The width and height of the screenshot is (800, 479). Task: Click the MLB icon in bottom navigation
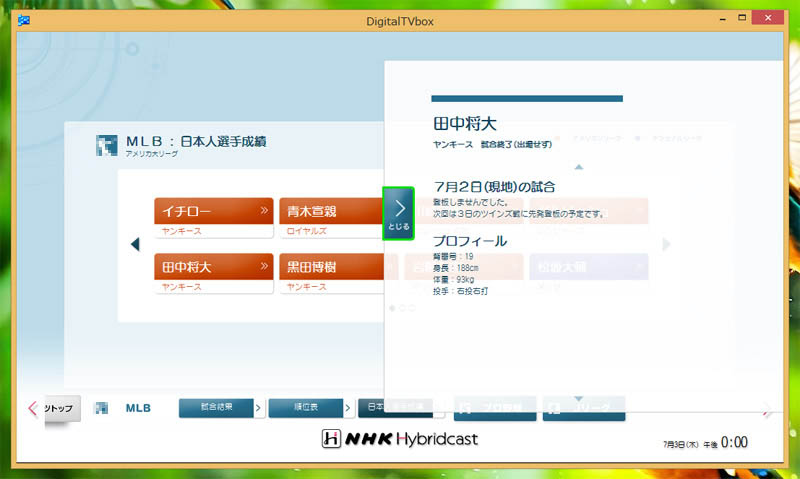pyautogui.click(x=101, y=408)
